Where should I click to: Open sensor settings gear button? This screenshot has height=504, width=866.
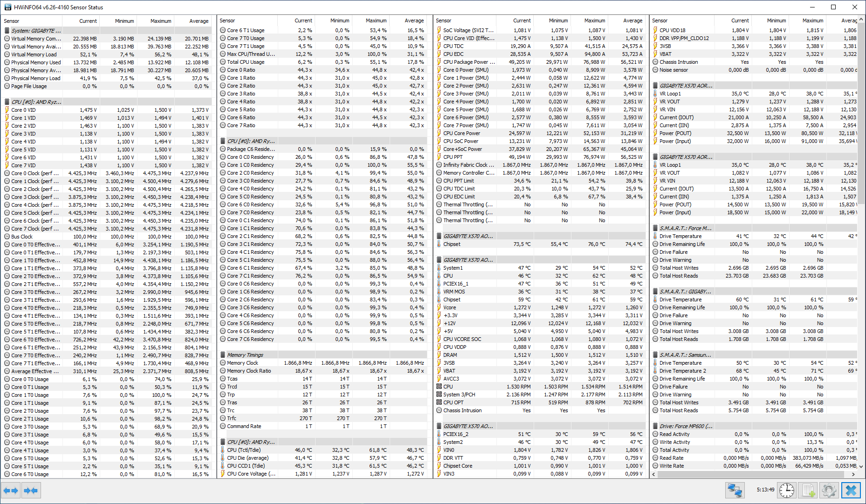pos(829,490)
